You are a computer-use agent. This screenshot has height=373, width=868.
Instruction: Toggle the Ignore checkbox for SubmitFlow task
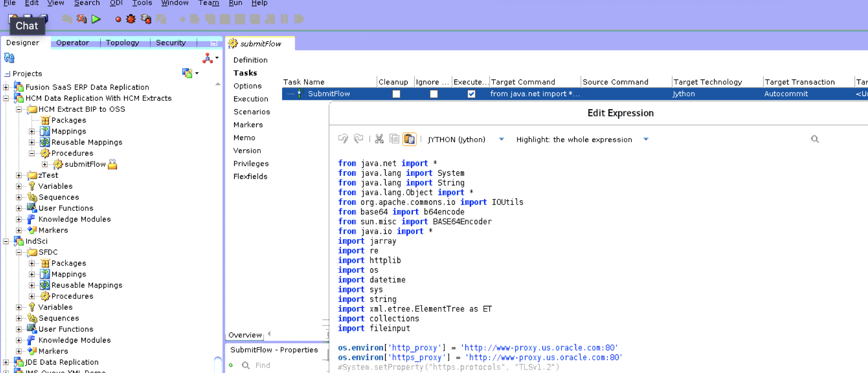[x=434, y=94]
